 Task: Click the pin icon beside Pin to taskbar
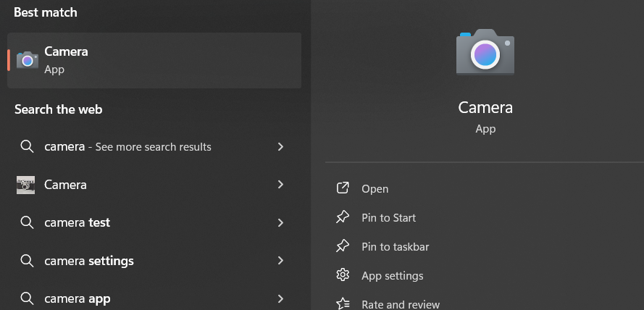tap(343, 246)
